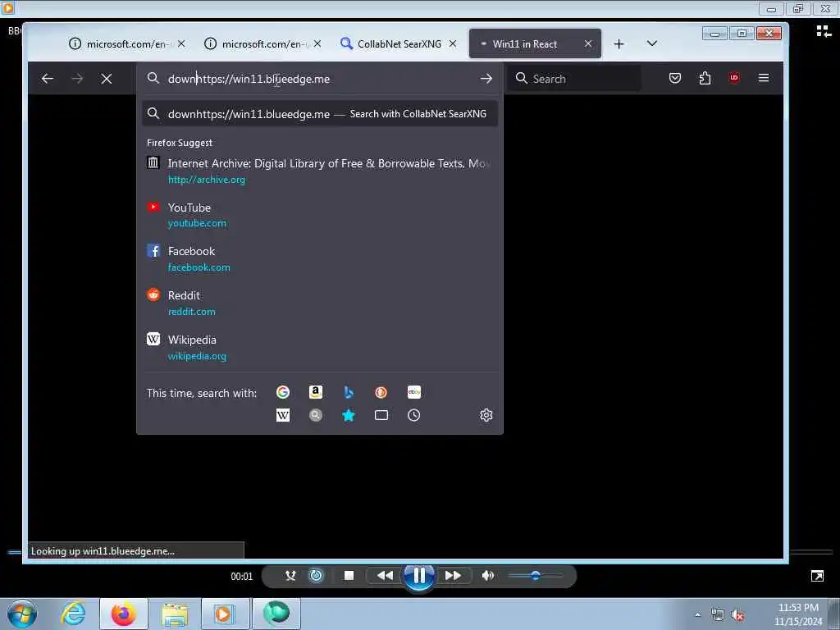This screenshot has height=630, width=840.
Task: Show hidden tray icons arrow
Action: [x=697, y=615]
